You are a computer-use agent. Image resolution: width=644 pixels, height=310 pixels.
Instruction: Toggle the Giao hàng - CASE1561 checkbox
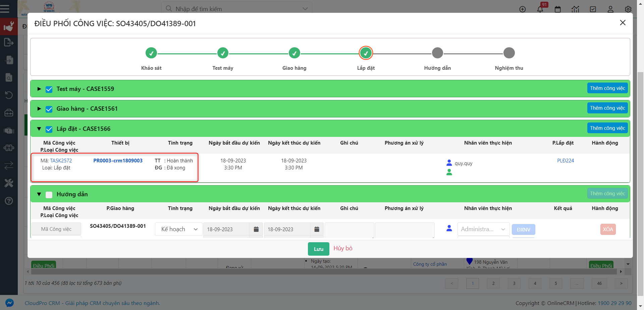click(49, 109)
